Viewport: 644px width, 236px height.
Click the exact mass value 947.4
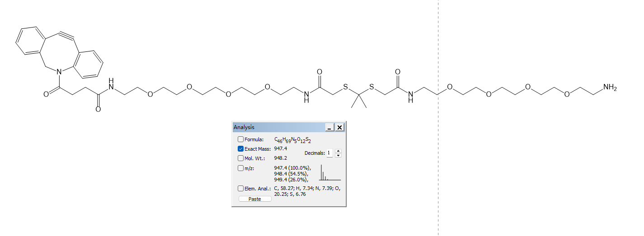point(281,149)
